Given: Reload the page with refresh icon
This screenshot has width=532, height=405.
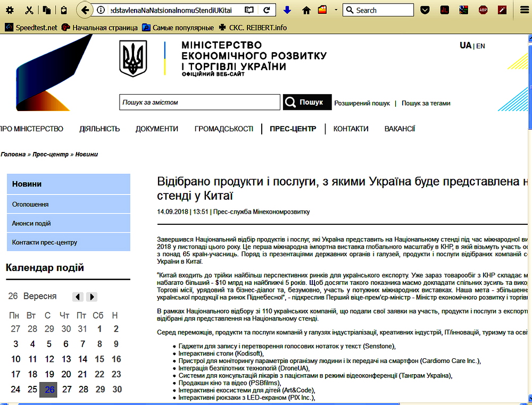Looking at the screenshot, I should tap(267, 10).
